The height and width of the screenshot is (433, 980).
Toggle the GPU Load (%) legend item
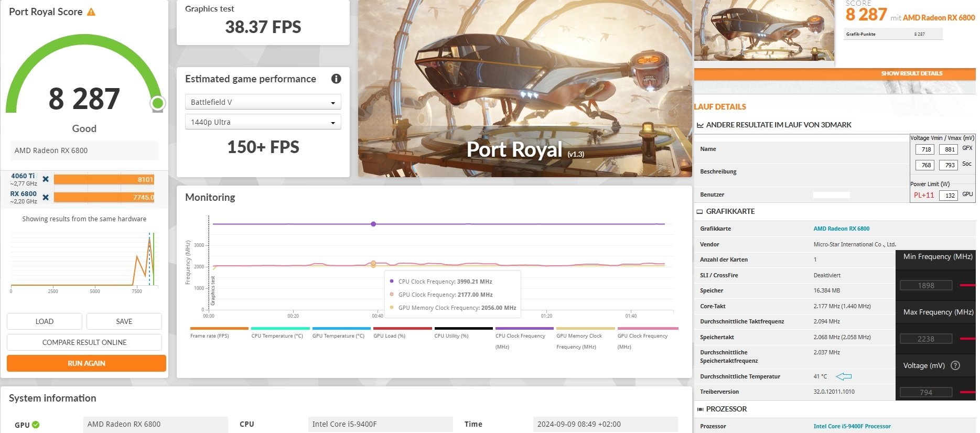(x=402, y=333)
